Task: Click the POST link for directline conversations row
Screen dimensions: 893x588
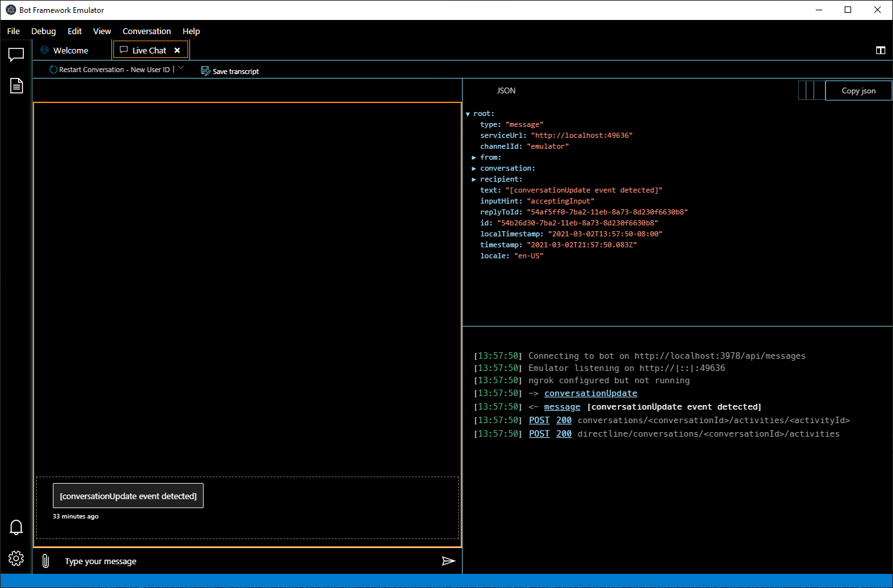Action: (x=539, y=434)
